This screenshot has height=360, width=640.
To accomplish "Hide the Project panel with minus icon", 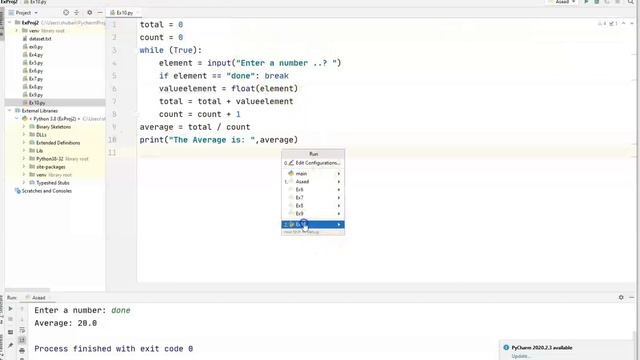I will [x=100, y=13].
